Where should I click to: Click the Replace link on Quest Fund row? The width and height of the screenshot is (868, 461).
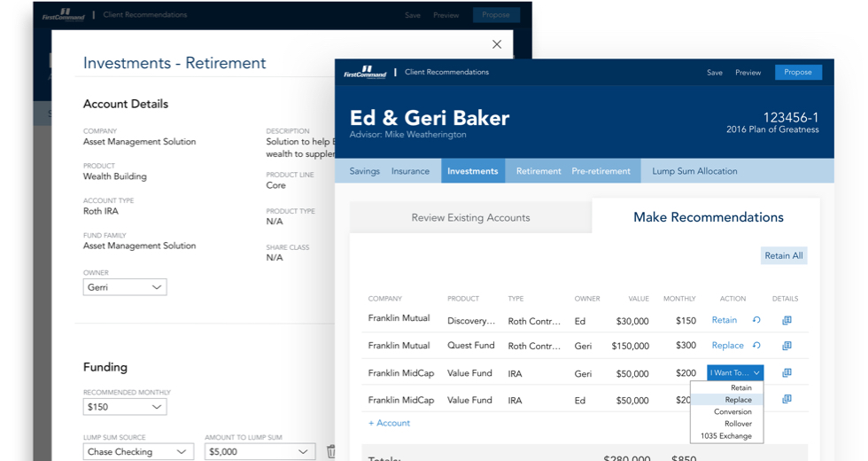point(727,345)
